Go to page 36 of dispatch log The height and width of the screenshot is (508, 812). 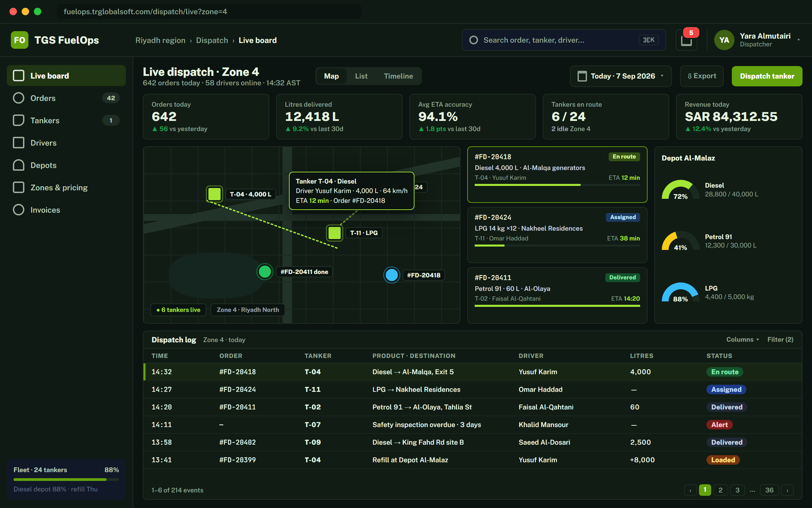(x=769, y=490)
